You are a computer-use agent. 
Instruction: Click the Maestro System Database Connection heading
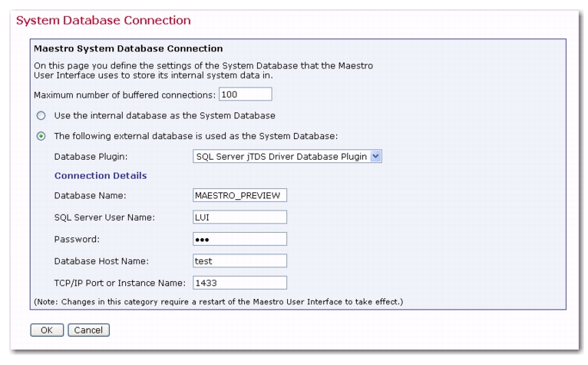[x=128, y=48]
